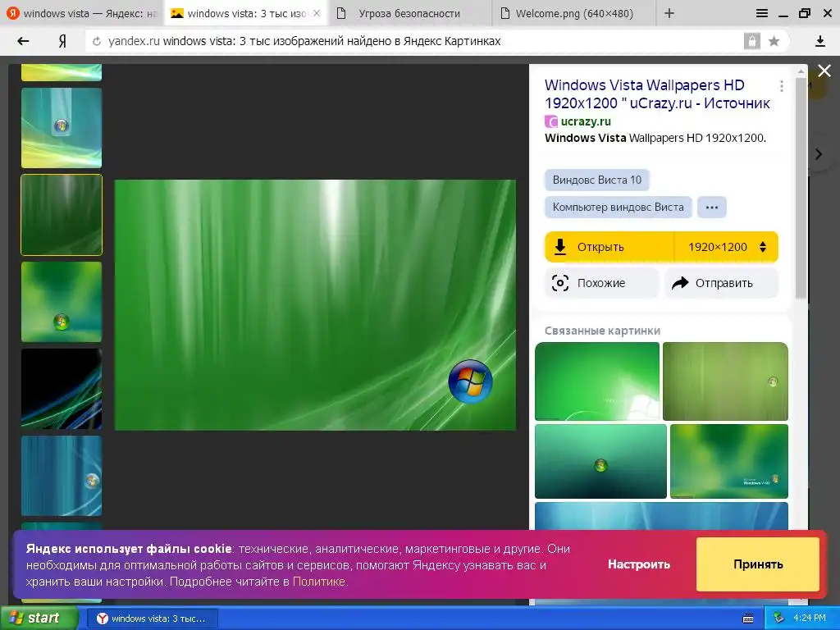The image size is (840, 630).
Task: Accept cookies with Принять button
Action: click(x=757, y=564)
